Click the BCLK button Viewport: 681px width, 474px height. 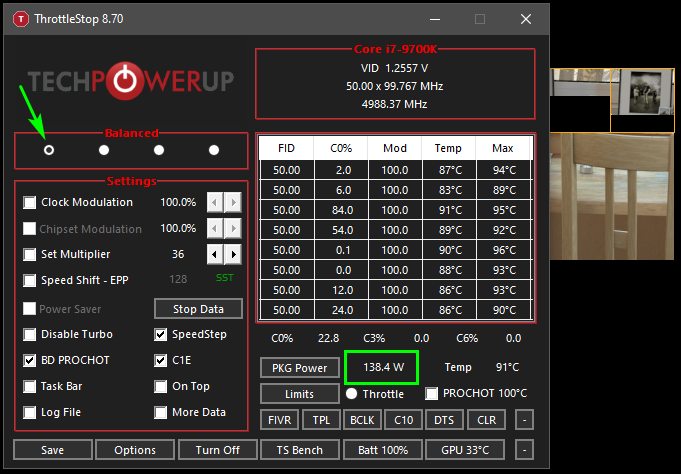pos(362,420)
